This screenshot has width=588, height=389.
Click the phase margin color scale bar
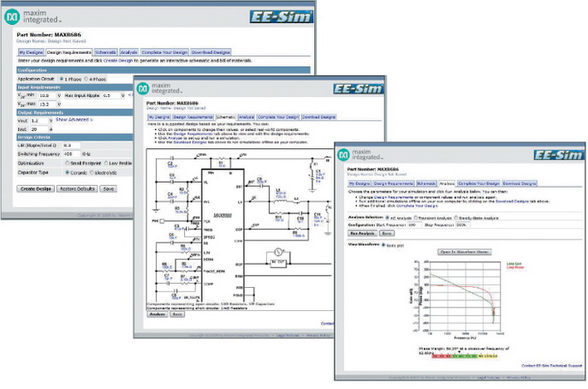465,356
